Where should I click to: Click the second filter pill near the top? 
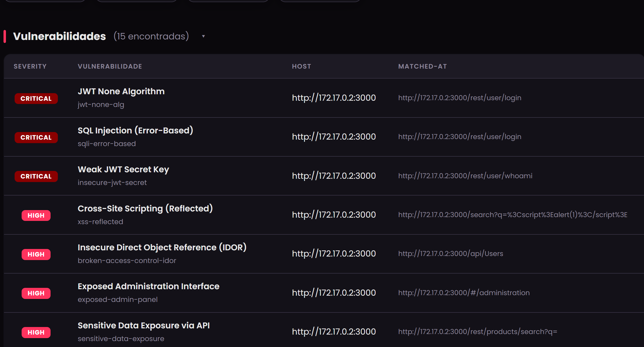[x=137, y=1]
